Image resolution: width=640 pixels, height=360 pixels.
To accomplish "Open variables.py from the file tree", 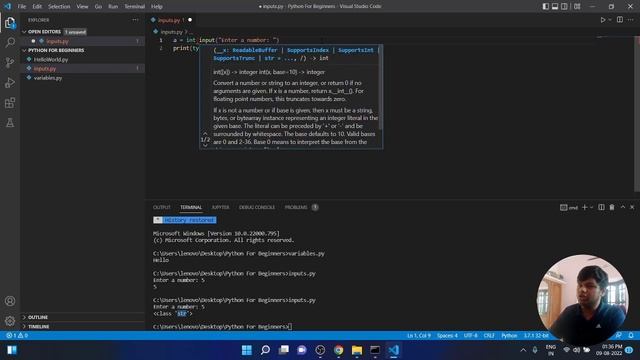I will coord(48,78).
